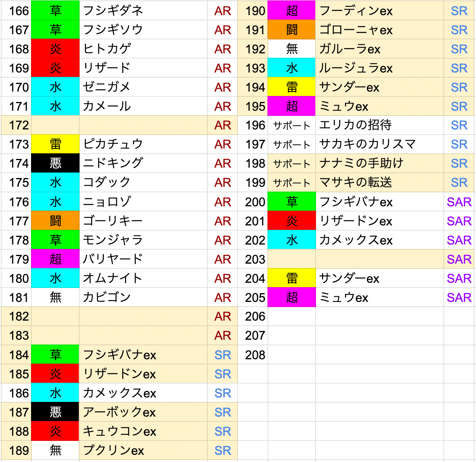The image size is (476, 462).
Task: Select the 無 type cell in row 192
Action: [x=291, y=49]
